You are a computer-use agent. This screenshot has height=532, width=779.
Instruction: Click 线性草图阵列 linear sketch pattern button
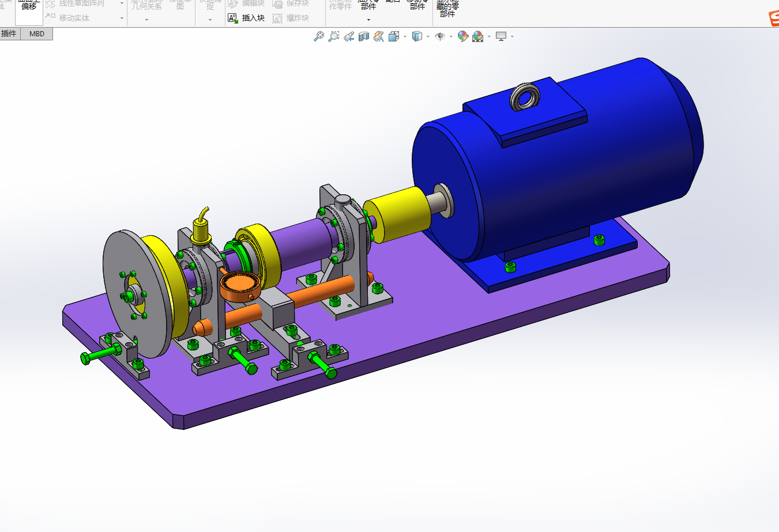coord(76,3)
